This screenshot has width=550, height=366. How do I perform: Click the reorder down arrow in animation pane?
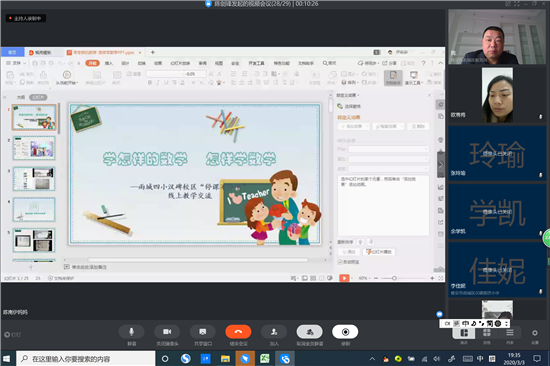(371, 242)
